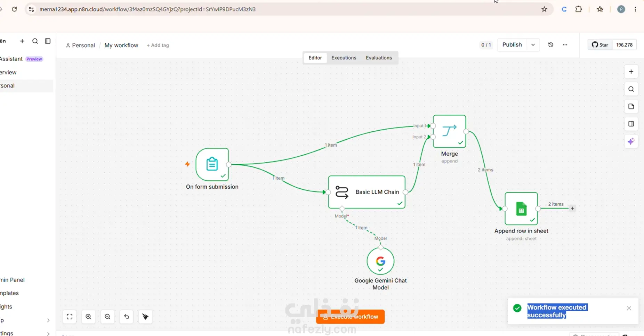Select the Append row in sheet node

pyautogui.click(x=521, y=208)
